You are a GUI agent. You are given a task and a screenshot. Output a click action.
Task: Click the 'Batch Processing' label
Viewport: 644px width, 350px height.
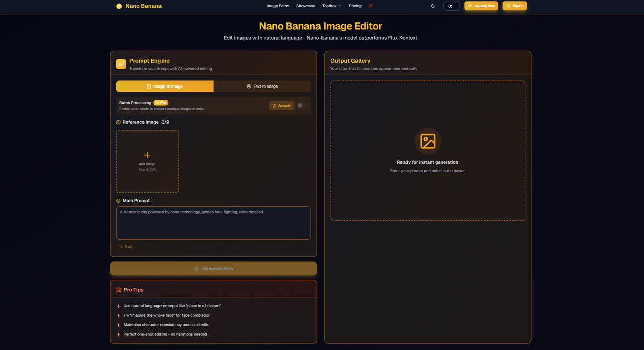[x=135, y=103]
